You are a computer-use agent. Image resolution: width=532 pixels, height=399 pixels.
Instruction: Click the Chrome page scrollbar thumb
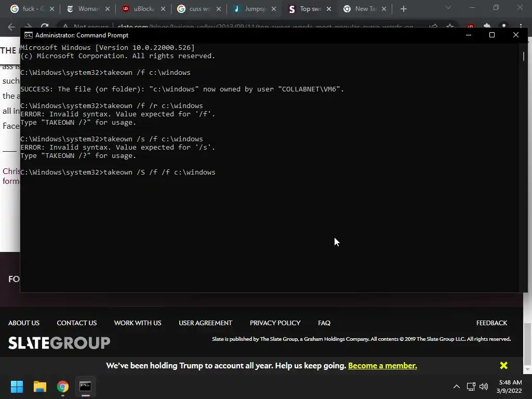click(527, 343)
